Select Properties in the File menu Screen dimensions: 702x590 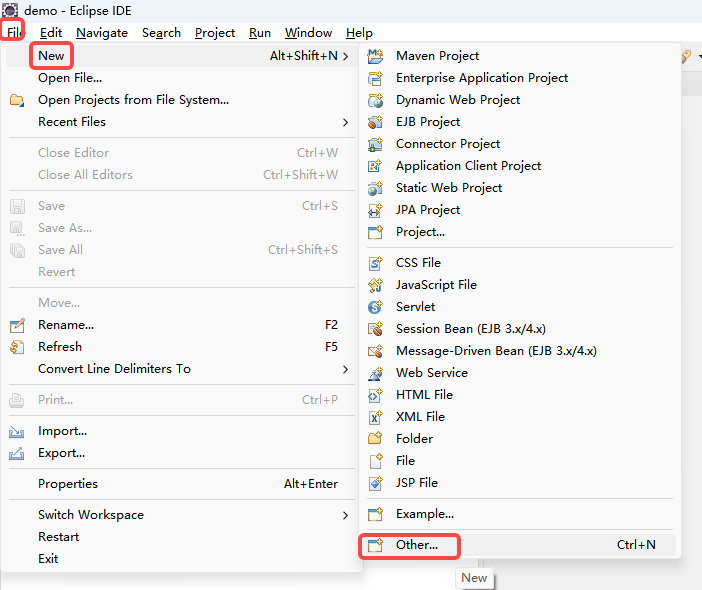(x=68, y=484)
